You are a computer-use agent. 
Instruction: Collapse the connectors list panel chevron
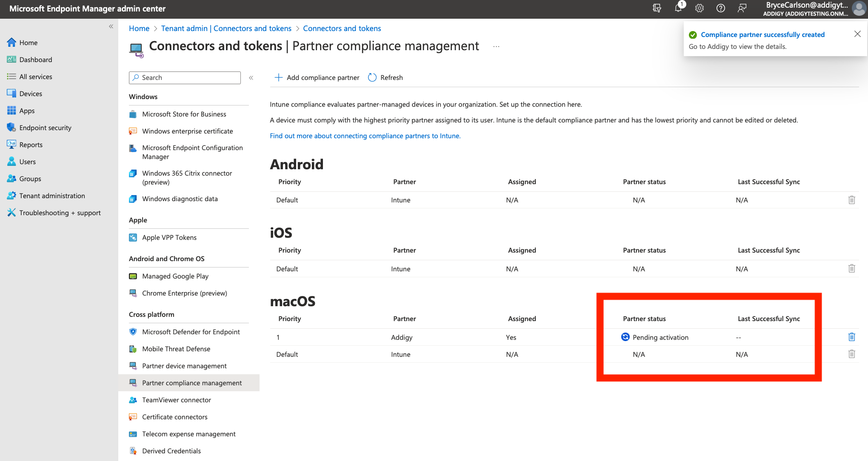pyautogui.click(x=251, y=78)
